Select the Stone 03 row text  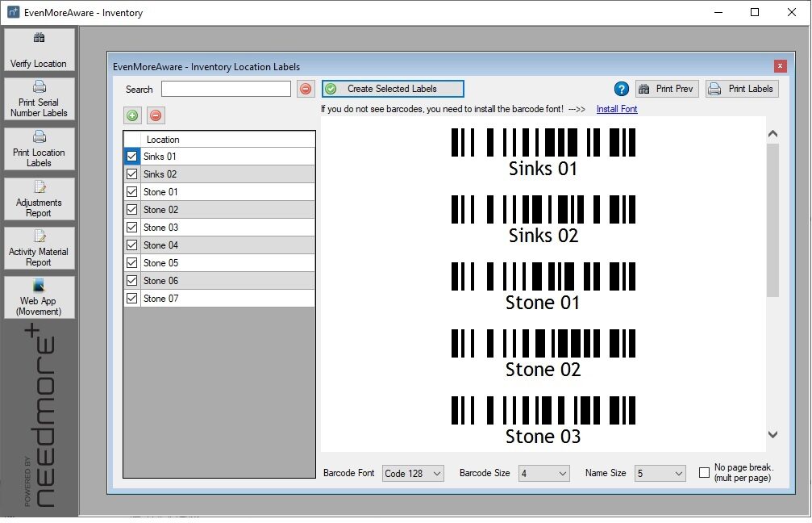pos(160,228)
